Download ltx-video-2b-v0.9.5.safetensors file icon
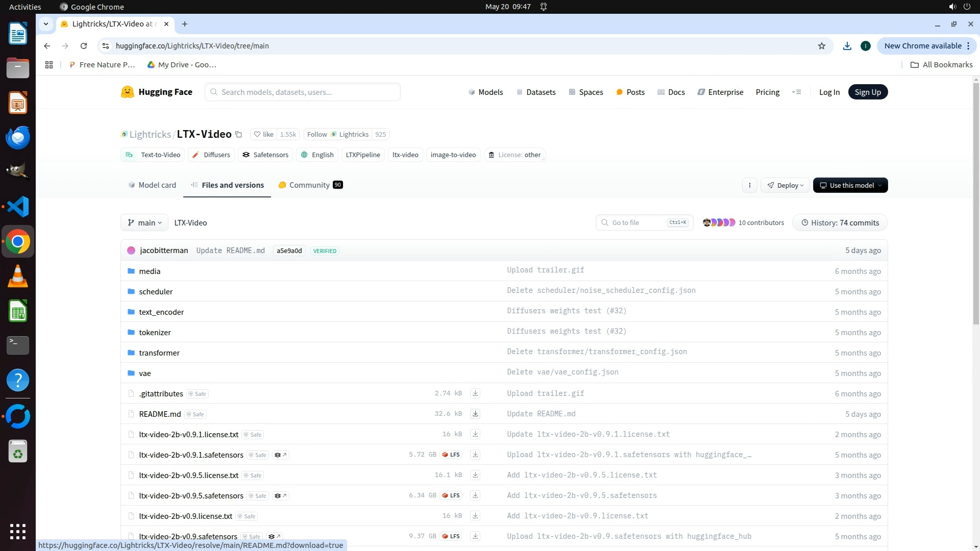This screenshot has width=980, height=551. pyautogui.click(x=475, y=495)
